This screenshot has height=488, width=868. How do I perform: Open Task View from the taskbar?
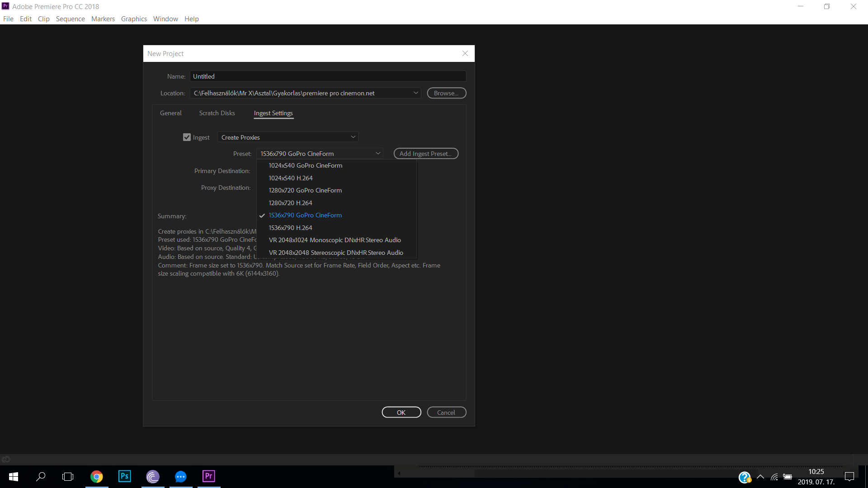[x=68, y=476]
